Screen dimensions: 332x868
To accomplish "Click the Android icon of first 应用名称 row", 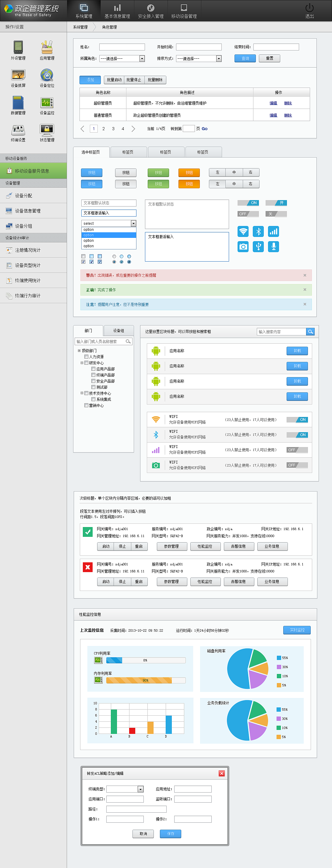I will click(x=156, y=351).
